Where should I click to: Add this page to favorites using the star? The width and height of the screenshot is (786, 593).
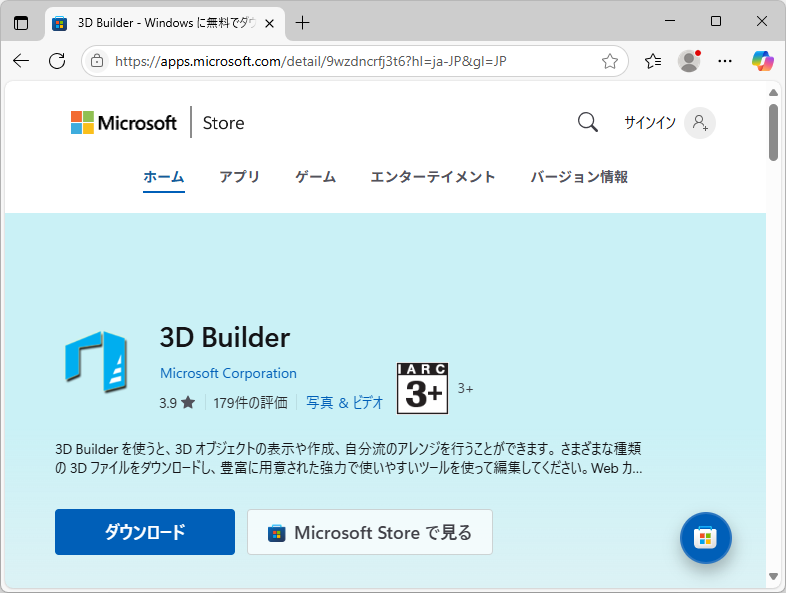pyautogui.click(x=610, y=61)
